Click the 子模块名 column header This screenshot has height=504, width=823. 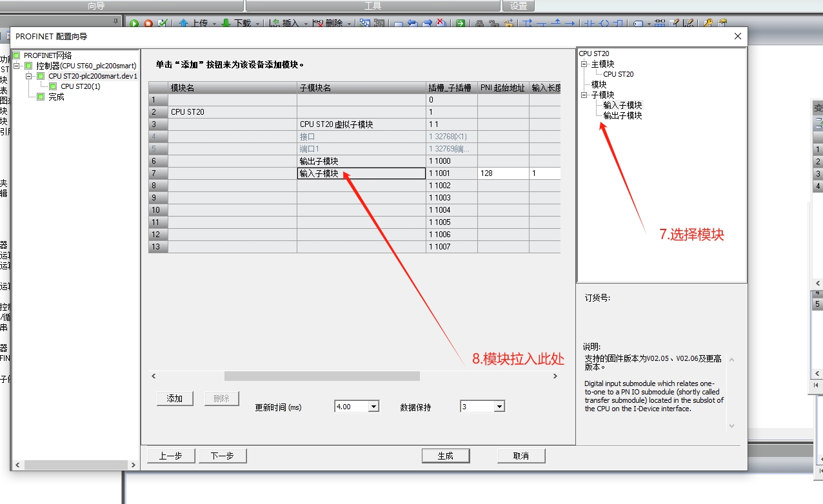(361, 88)
